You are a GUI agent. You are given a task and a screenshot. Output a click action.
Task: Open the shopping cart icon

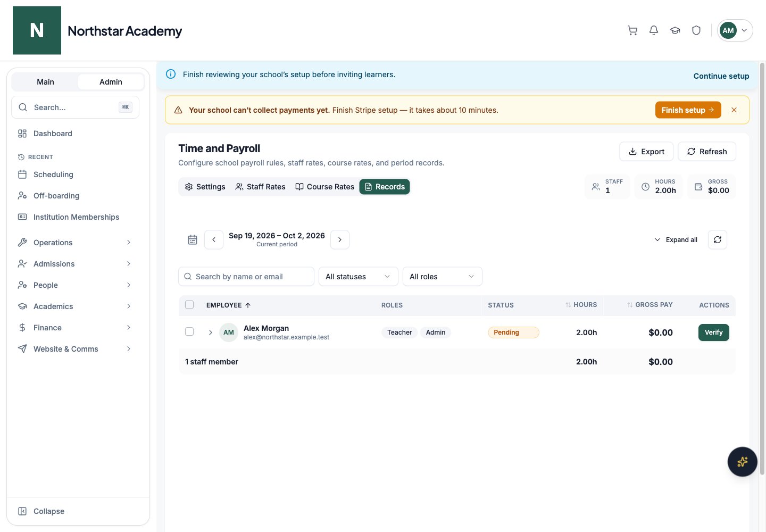pos(632,30)
